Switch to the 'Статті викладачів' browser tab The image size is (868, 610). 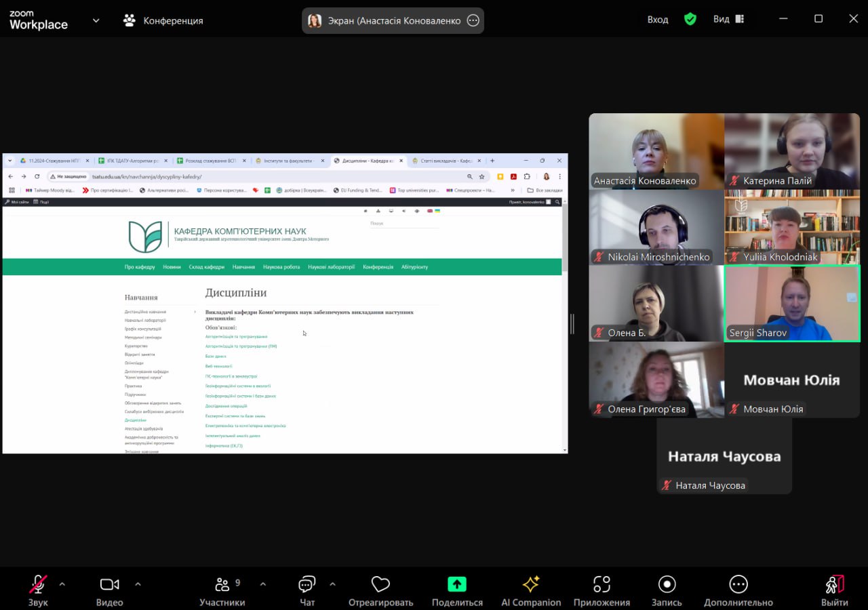pos(446,161)
